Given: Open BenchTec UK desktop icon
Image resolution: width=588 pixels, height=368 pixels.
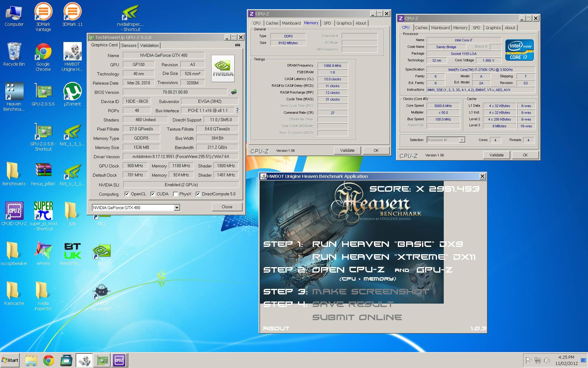Looking at the screenshot, I should [72, 254].
